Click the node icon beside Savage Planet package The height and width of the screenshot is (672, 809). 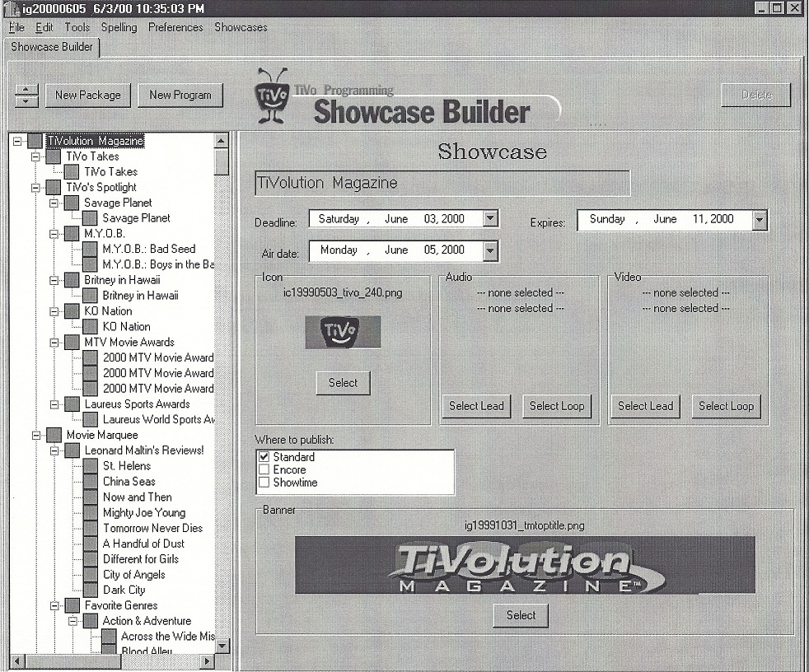[x=72, y=203]
